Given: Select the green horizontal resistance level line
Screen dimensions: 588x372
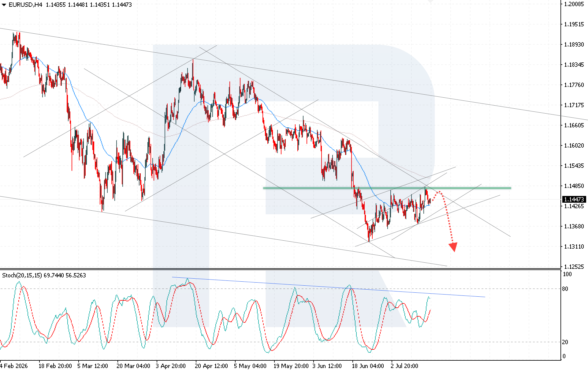Looking at the screenshot, I should click(x=387, y=188).
